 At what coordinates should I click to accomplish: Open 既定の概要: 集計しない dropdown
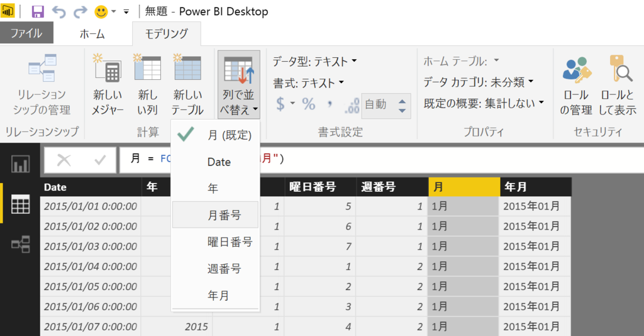pyautogui.click(x=484, y=103)
